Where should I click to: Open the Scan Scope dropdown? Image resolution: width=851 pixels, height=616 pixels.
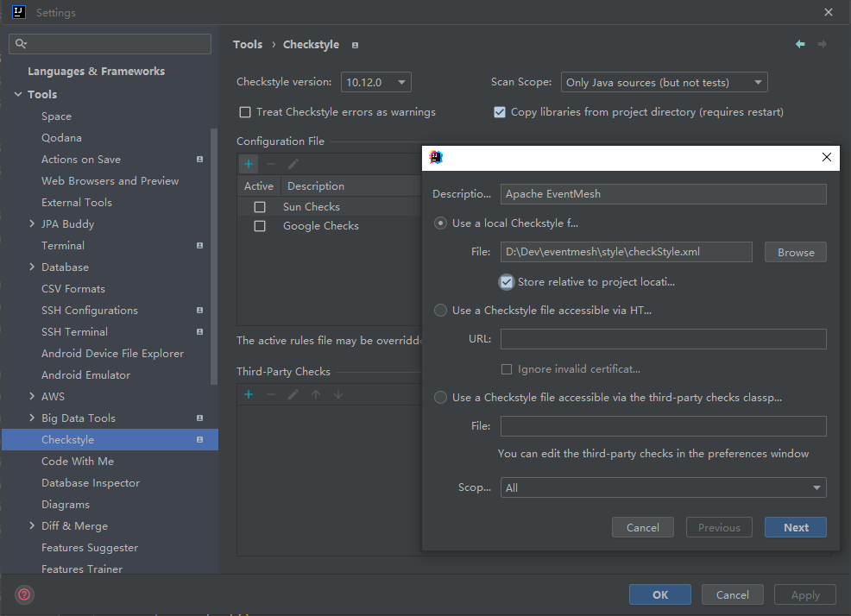[x=664, y=83]
